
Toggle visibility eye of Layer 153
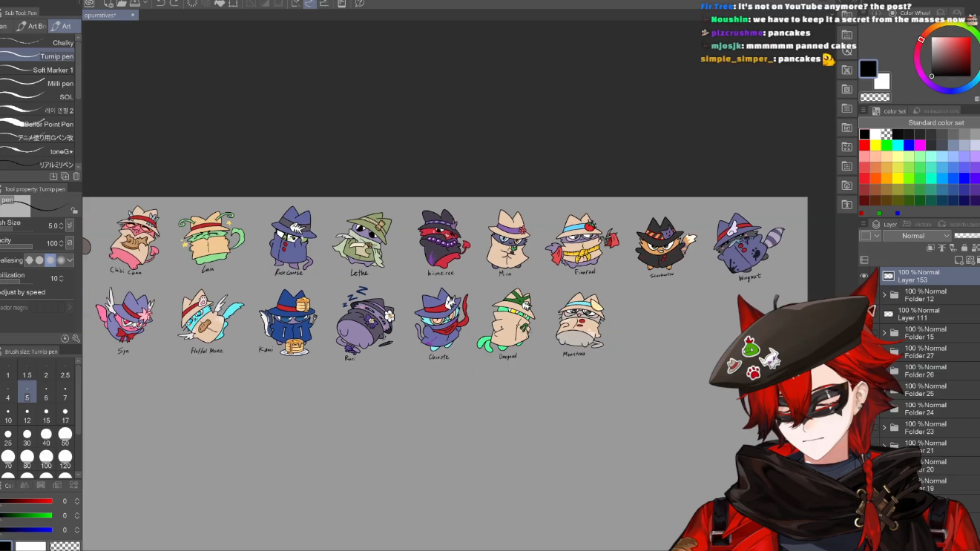pyautogui.click(x=864, y=276)
